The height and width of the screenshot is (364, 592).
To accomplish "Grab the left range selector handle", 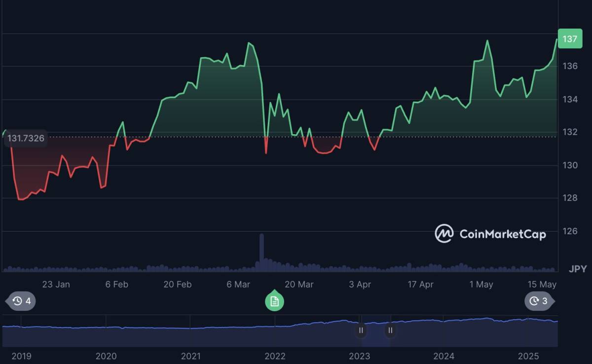I will coord(361,330).
